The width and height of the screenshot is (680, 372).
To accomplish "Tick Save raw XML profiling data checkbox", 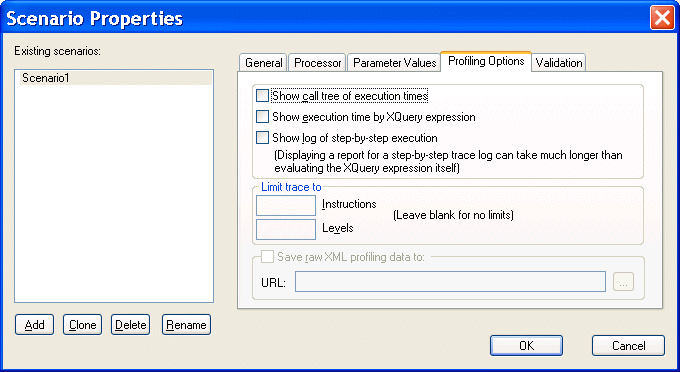I will (267, 257).
